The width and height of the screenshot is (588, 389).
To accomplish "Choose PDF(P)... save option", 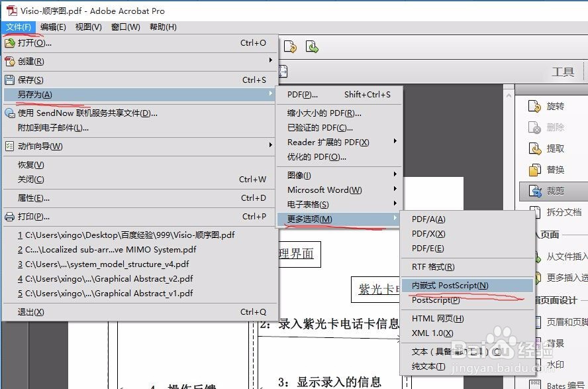I will pos(340,95).
